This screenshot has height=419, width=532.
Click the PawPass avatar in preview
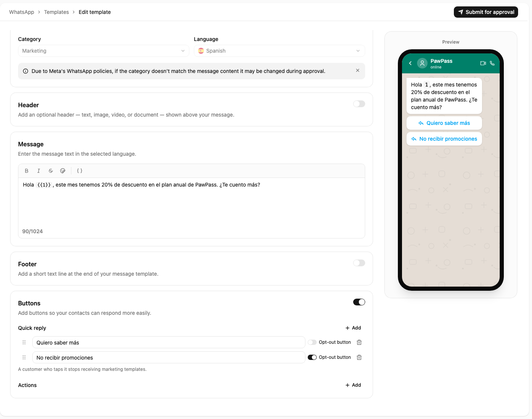(422, 63)
